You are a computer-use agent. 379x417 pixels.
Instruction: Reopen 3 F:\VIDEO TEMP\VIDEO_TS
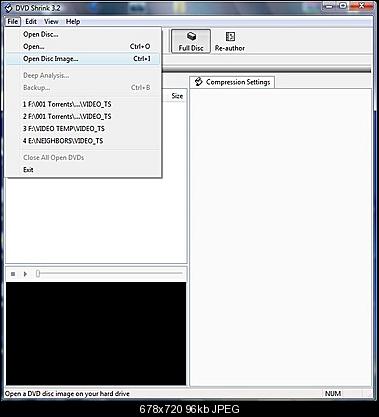click(x=83, y=129)
